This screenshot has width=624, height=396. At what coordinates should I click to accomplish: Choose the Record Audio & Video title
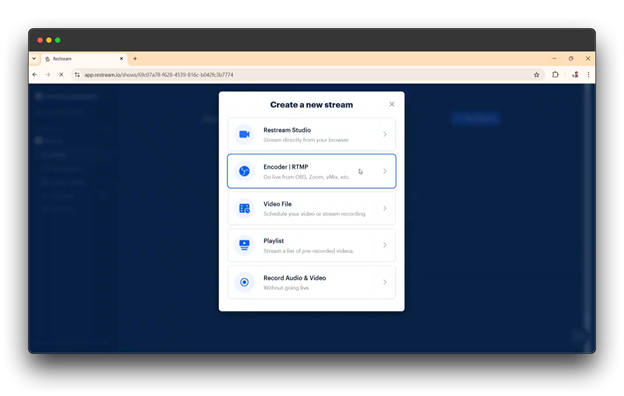tap(294, 278)
